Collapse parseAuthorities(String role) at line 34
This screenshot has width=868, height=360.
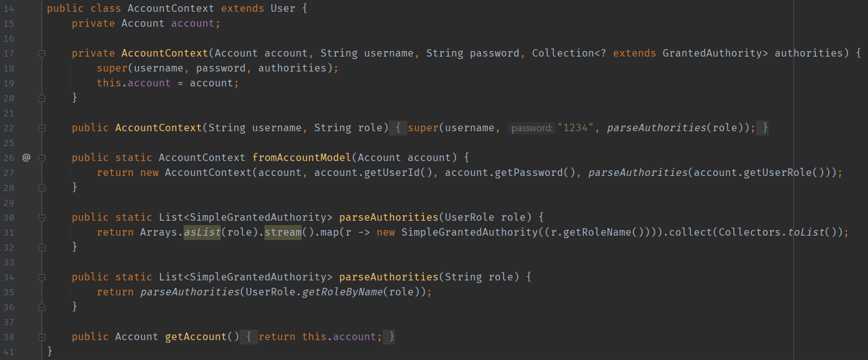point(42,278)
